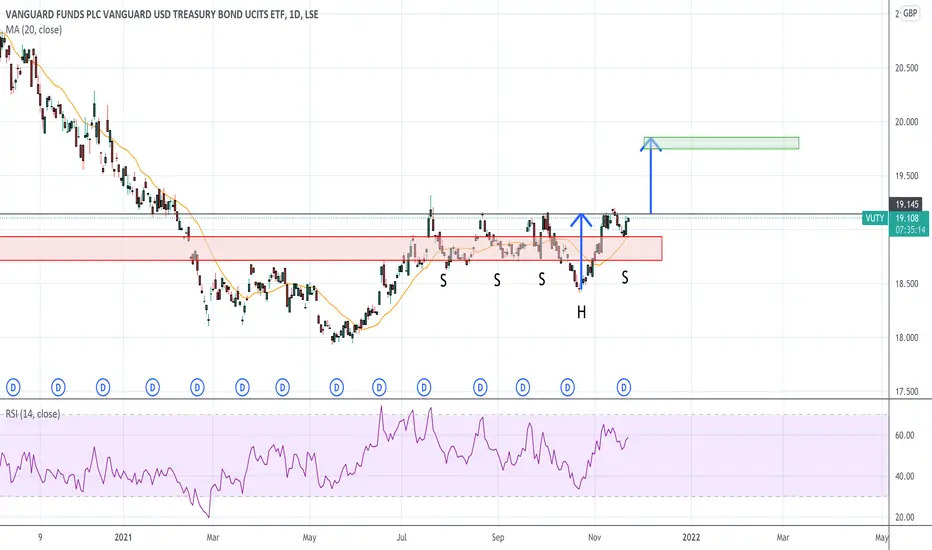932x550 pixels.
Task: Click the 20.500 price axis label
Action: [906, 68]
